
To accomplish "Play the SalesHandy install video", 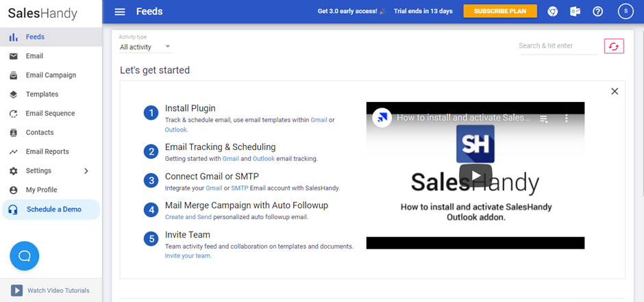I will (x=475, y=175).
